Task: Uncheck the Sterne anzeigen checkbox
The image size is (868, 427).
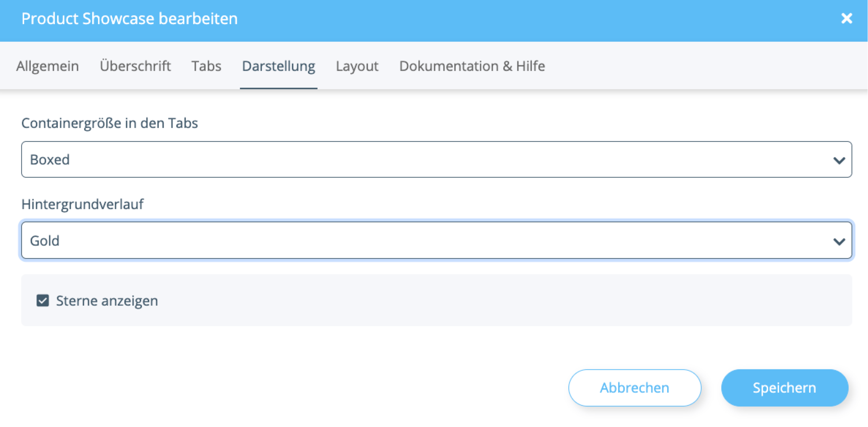Action: (43, 301)
